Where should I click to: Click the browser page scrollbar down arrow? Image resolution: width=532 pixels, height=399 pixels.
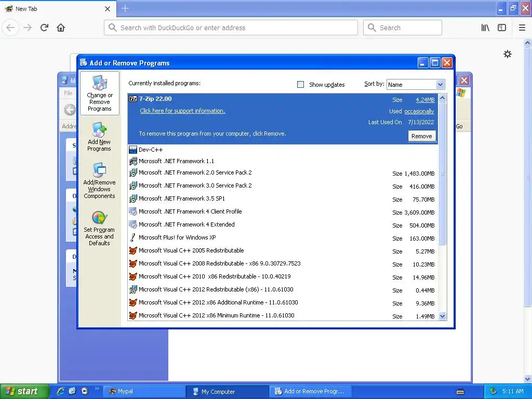528,379
